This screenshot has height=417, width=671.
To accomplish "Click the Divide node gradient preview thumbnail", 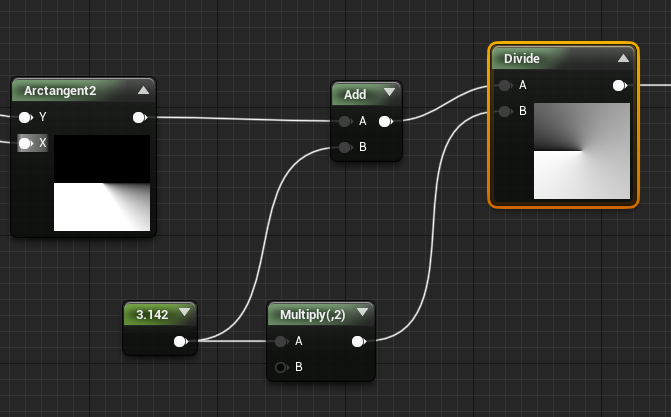I will (x=582, y=151).
